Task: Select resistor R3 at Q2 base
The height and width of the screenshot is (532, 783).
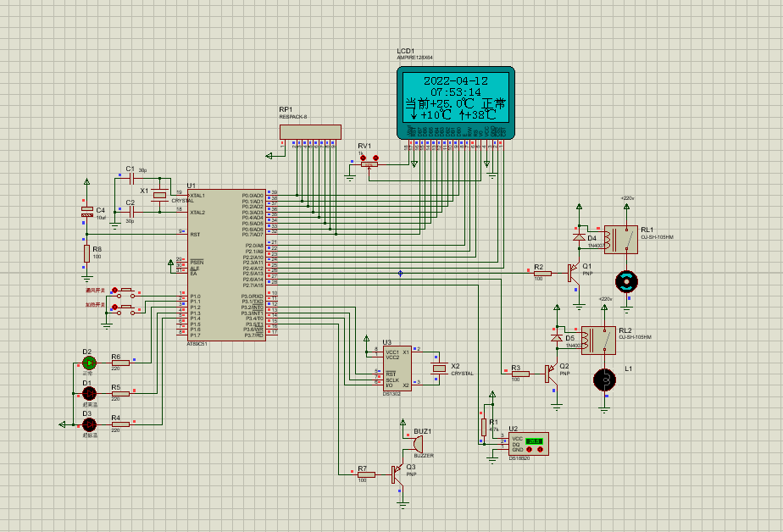Action: point(520,374)
